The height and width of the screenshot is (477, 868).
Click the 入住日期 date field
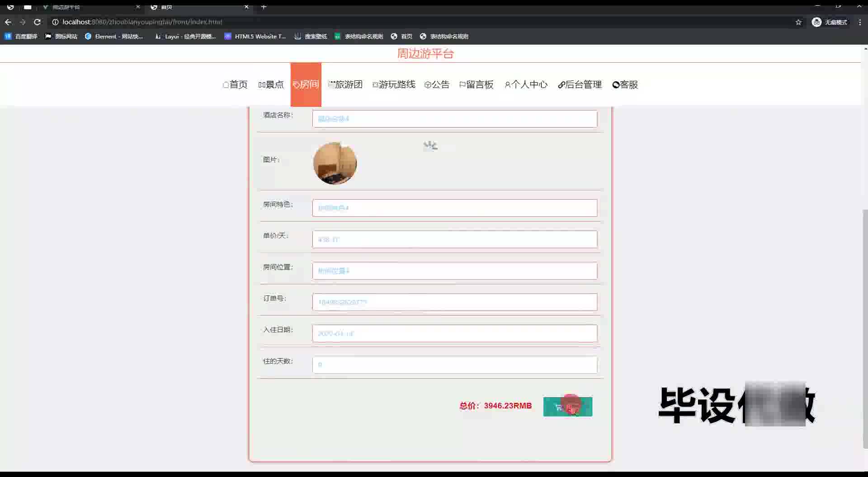click(x=454, y=333)
